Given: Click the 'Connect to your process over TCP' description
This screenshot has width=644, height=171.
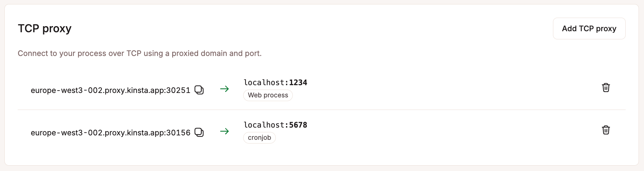Looking at the screenshot, I should (x=140, y=53).
